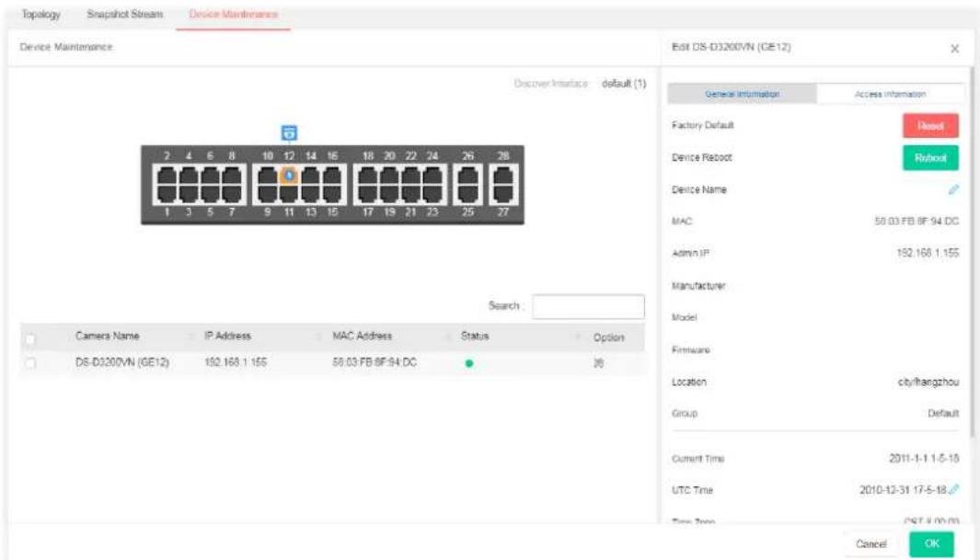Edit UTC Time with the pencil icon

[x=953, y=489]
